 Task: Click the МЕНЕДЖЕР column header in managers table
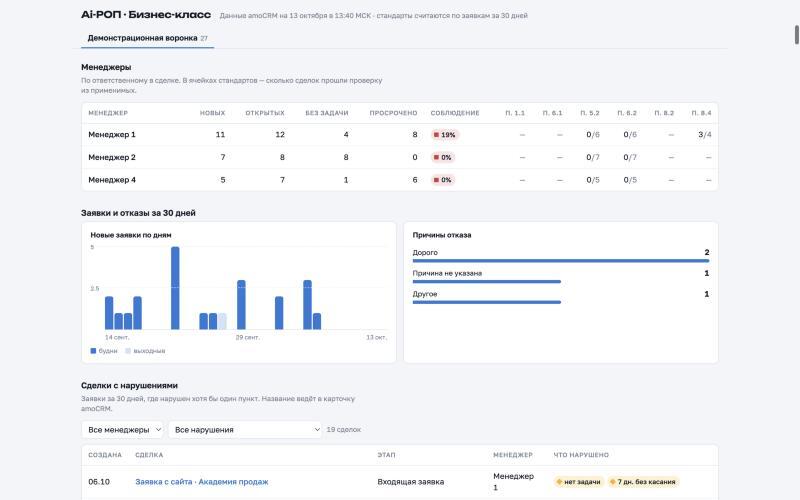coord(108,113)
